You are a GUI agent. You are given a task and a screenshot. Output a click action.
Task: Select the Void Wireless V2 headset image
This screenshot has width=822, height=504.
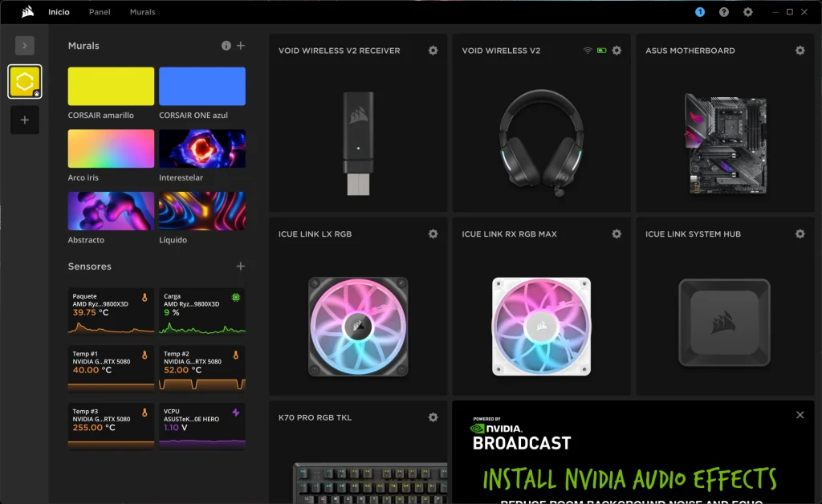[x=542, y=143]
